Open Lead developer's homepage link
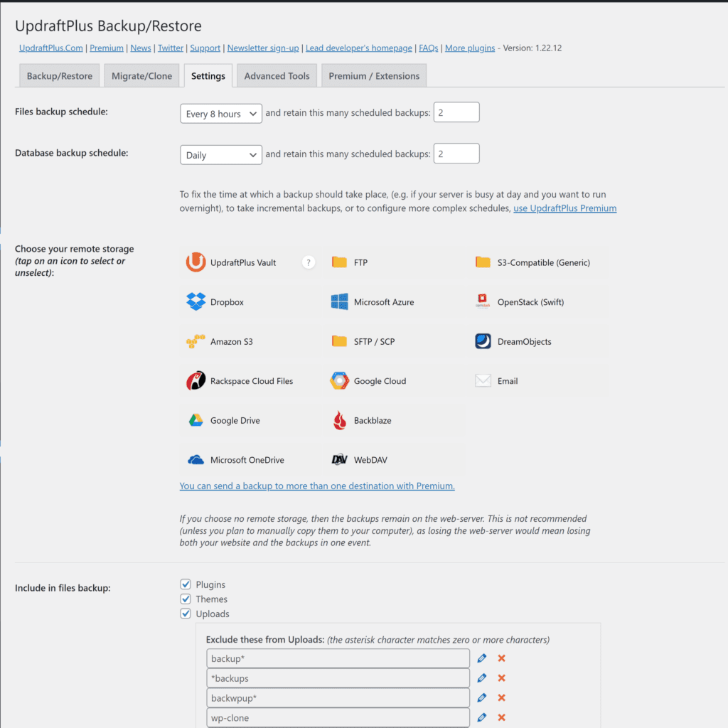The image size is (728, 728). (359, 48)
